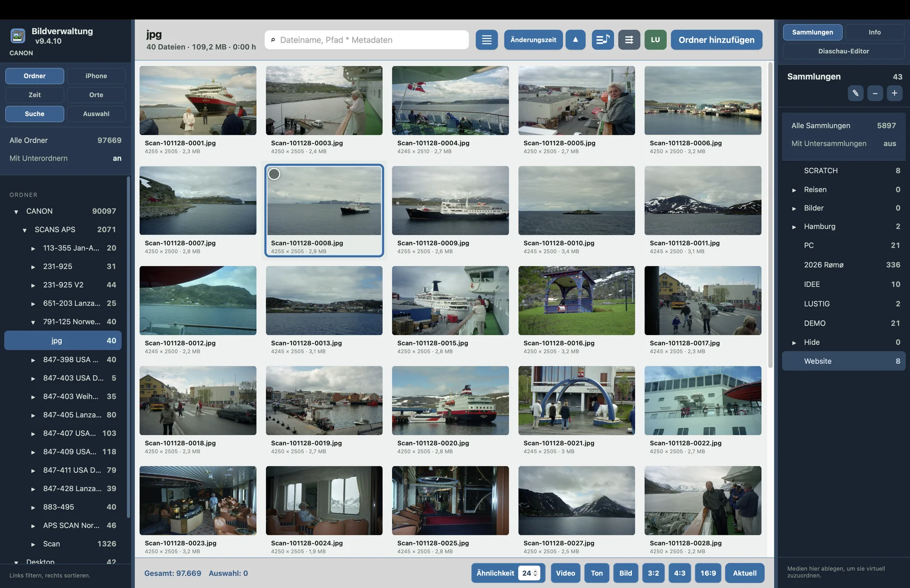This screenshot has width=910, height=588.
Task: Click the Dateiname search field
Action: [x=367, y=40]
